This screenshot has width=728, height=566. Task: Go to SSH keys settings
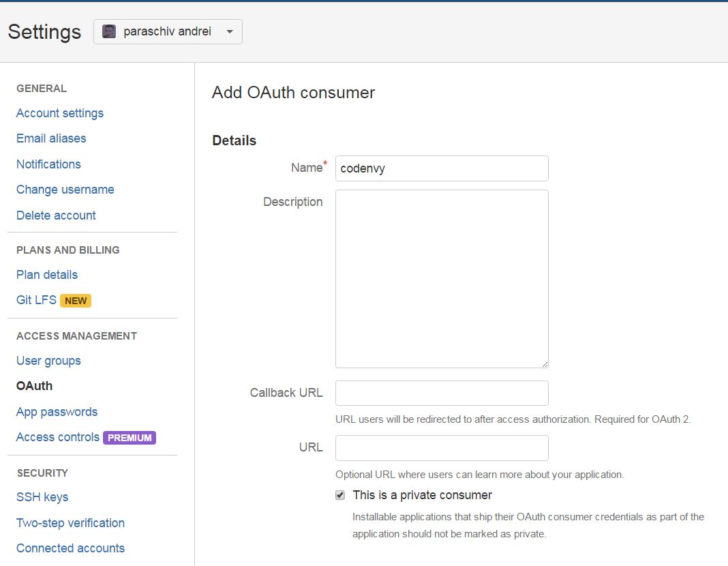pos(42,497)
